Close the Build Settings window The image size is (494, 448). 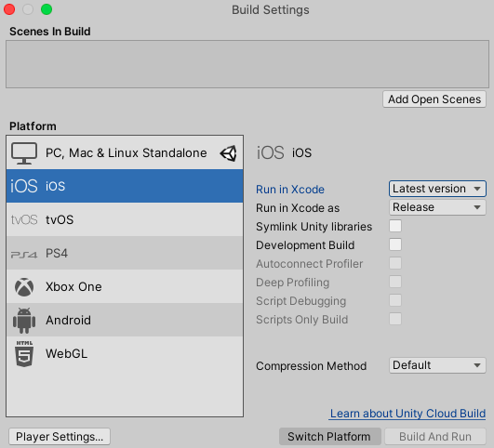click(9, 9)
